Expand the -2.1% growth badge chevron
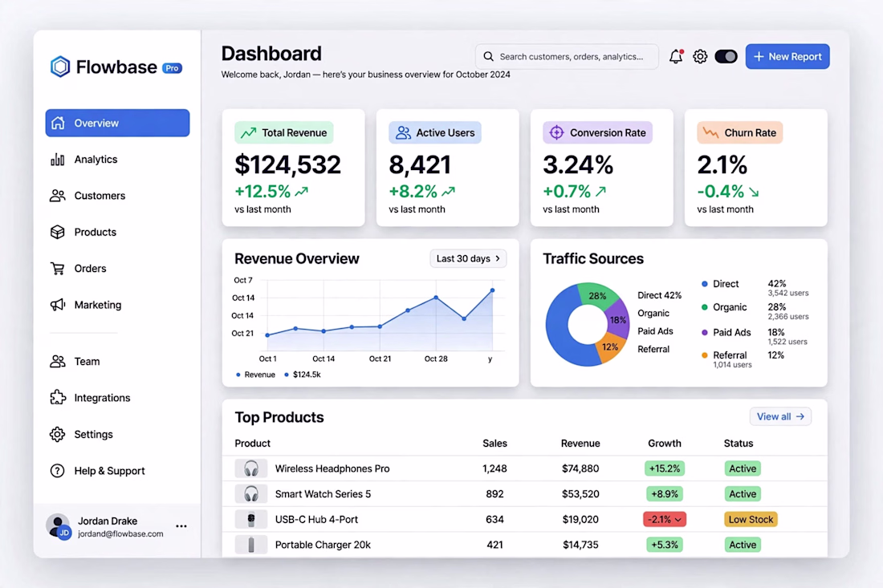The height and width of the screenshot is (588, 883). pyautogui.click(x=678, y=519)
